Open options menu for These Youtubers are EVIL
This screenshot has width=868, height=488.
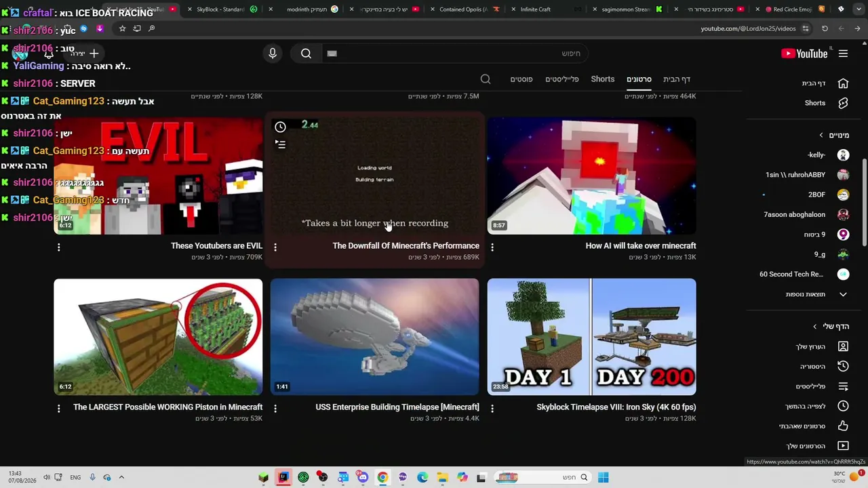(59, 247)
